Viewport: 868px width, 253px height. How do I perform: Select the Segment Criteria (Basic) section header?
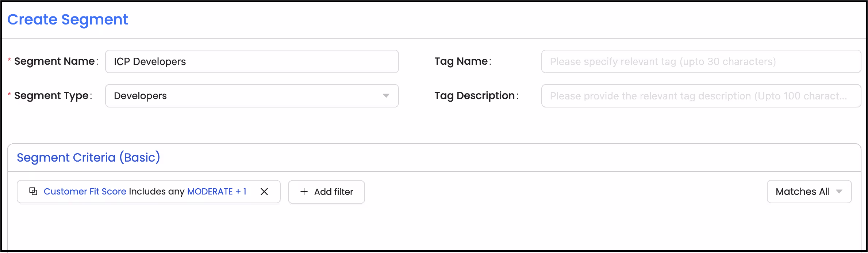pos(88,157)
